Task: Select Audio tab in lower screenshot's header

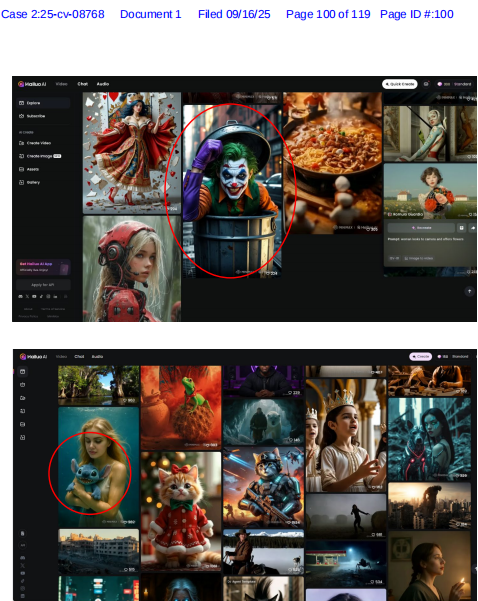Action: coord(97,356)
